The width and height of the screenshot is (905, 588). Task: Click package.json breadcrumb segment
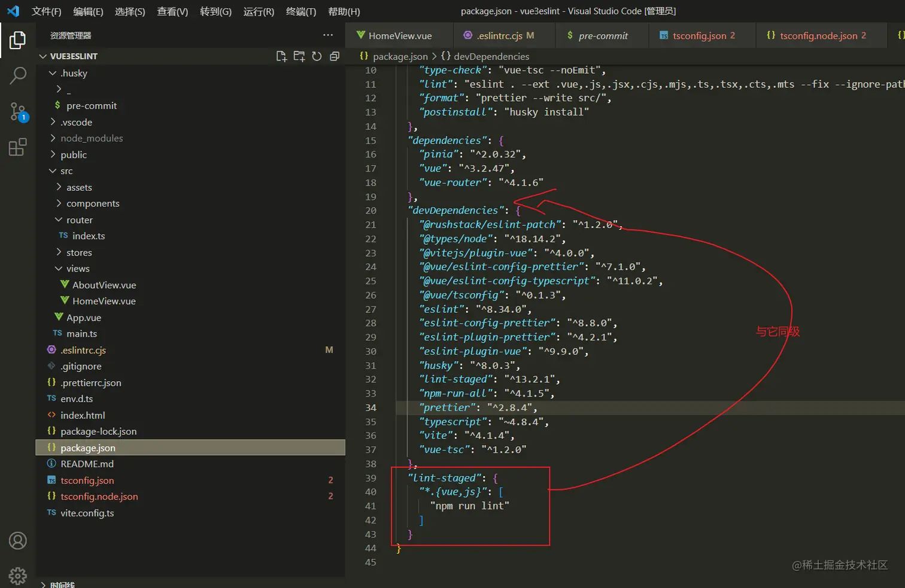click(x=394, y=56)
